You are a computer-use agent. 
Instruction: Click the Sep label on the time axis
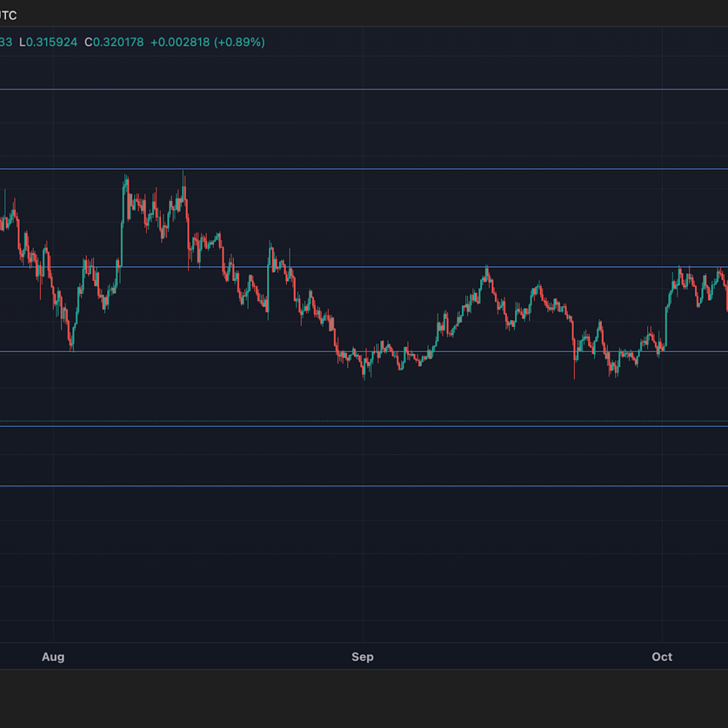(363, 657)
